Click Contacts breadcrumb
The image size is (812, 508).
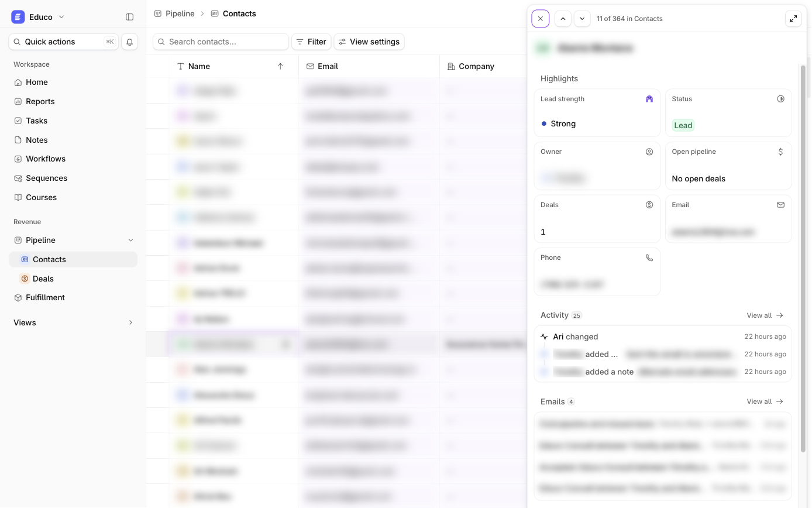(233, 13)
